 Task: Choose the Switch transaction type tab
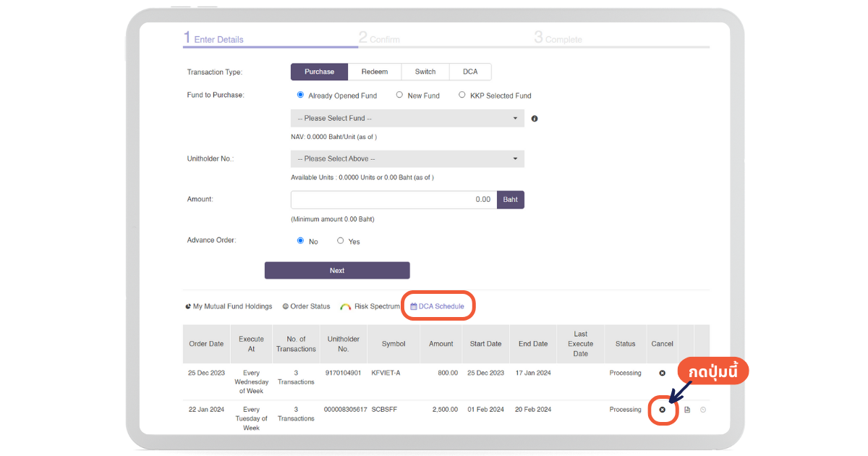tap(425, 72)
